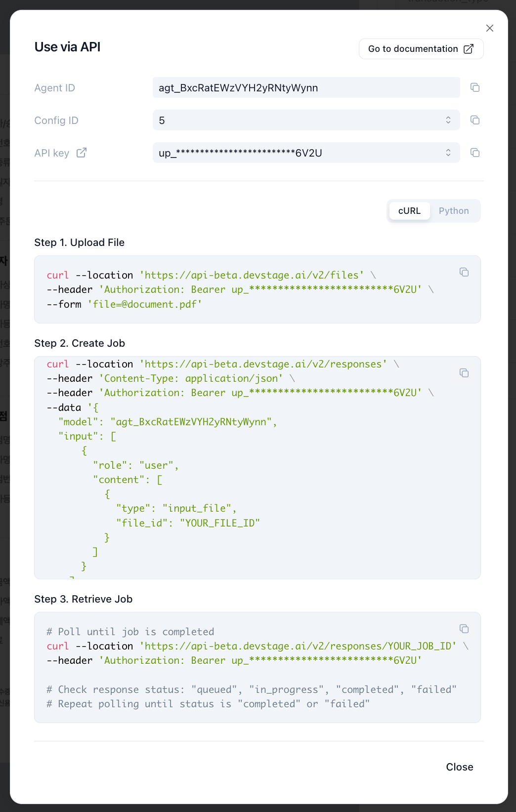
Task: Click the Step 1. Upload File heading
Action: pyautogui.click(x=80, y=243)
